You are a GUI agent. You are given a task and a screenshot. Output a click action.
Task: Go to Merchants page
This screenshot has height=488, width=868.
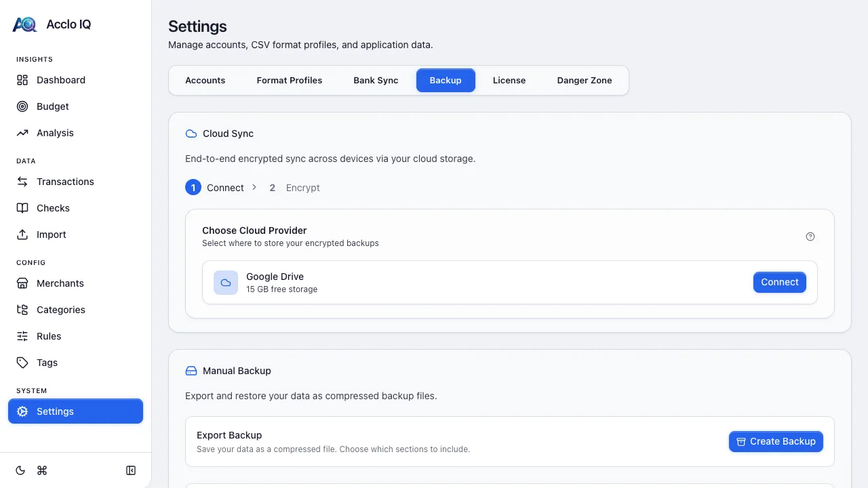[x=75, y=283]
